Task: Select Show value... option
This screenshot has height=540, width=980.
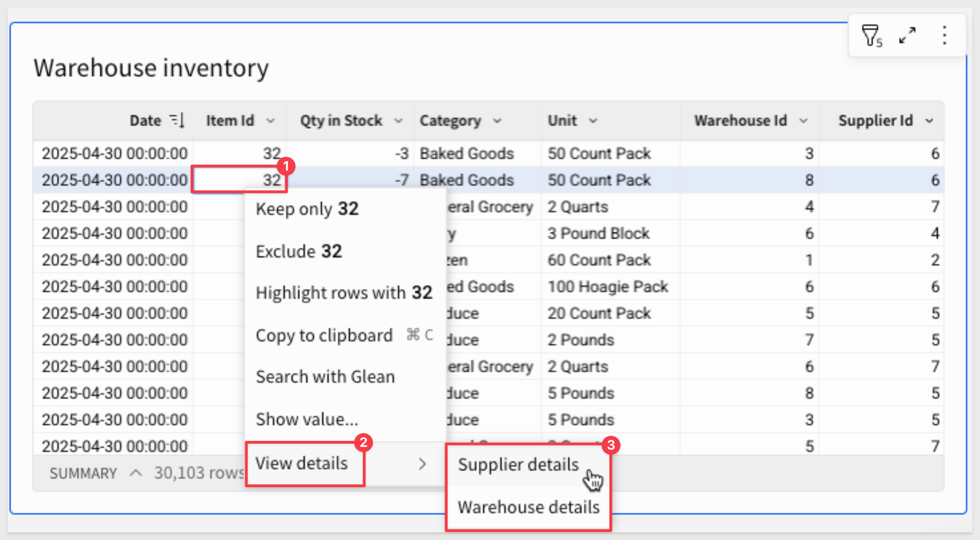Action: (307, 419)
